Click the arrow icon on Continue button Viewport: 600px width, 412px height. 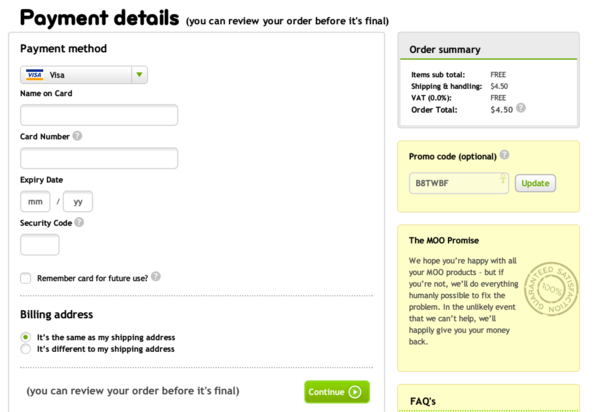[x=355, y=392]
